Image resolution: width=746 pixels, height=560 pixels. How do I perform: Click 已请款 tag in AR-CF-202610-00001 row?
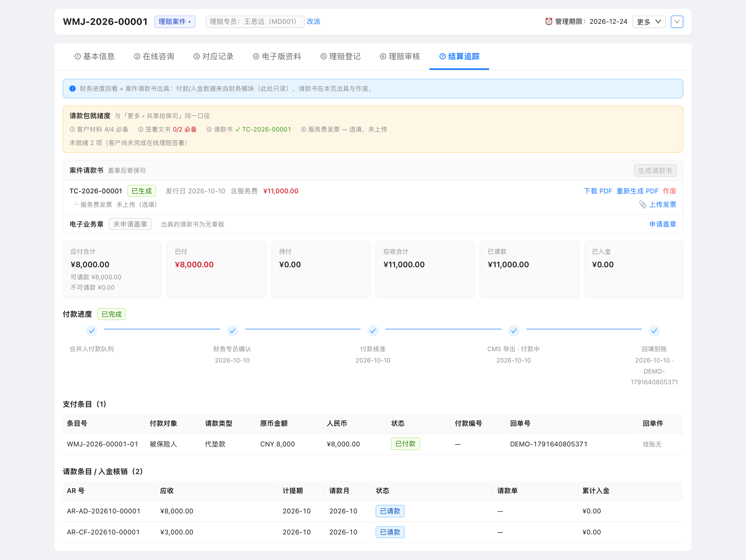pos(390,532)
